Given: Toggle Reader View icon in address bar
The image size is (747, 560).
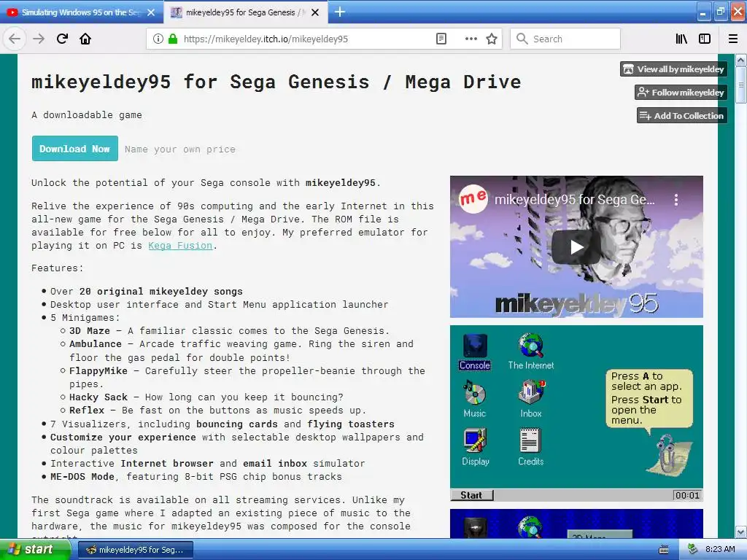Looking at the screenshot, I should coord(441,39).
